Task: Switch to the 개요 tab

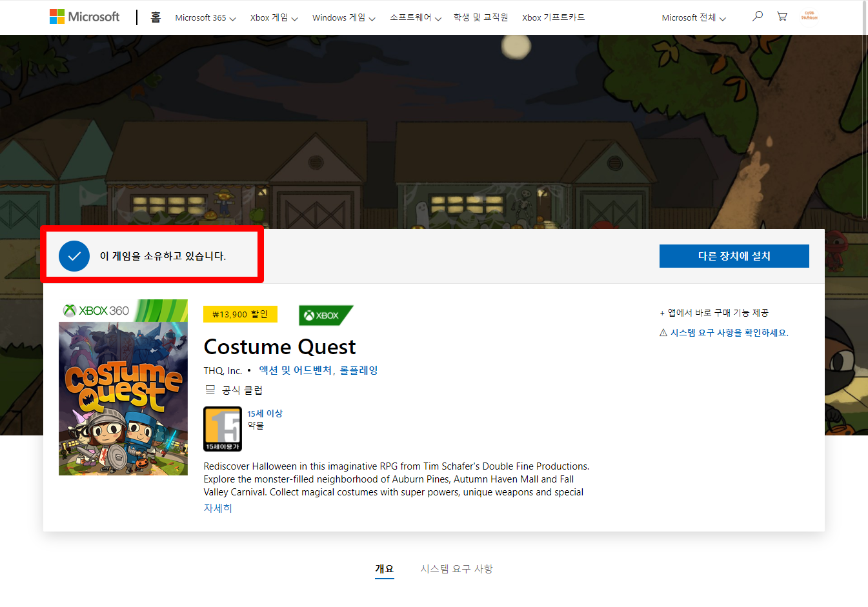Action: pyautogui.click(x=385, y=569)
